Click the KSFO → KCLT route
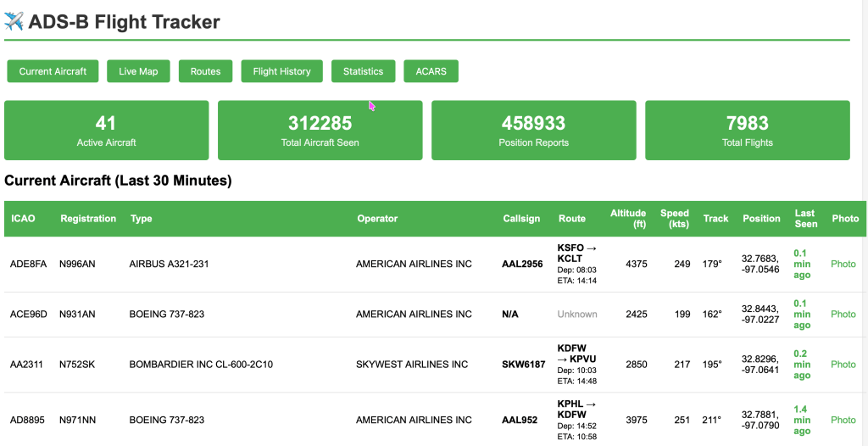Viewport: 868px width, 446px height. point(578,254)
